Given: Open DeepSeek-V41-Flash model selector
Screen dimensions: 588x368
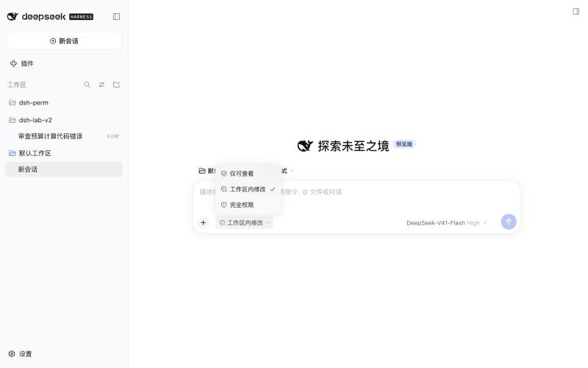Looking at the screenshot, I should [x=446, y=223].
